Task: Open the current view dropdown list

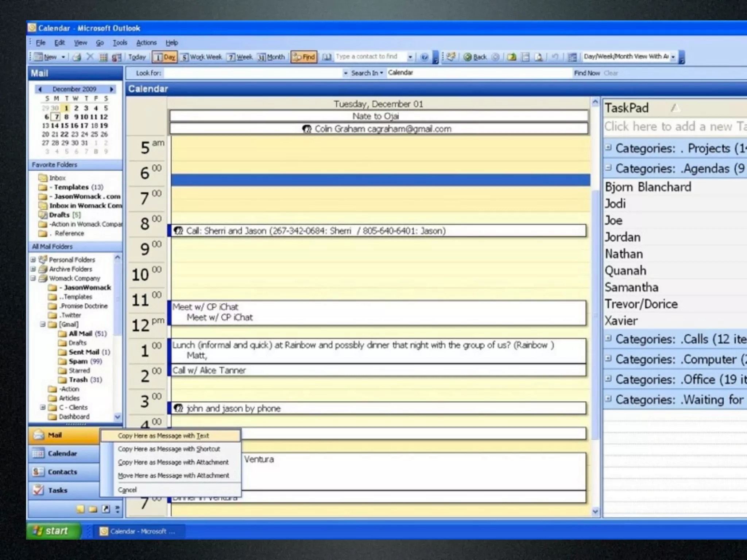Action: point(673,57)
